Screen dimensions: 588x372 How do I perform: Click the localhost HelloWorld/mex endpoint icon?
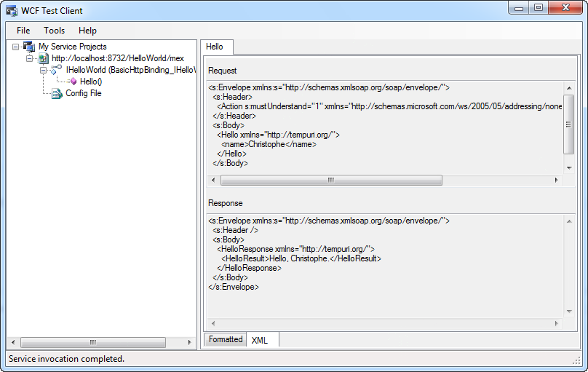pos(44,58)
